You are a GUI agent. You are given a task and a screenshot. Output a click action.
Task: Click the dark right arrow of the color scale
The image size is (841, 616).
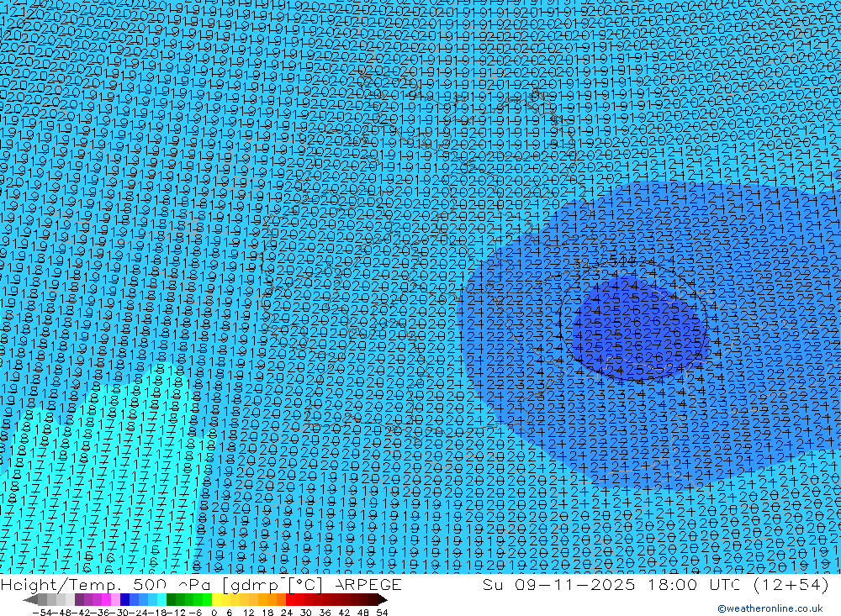(x=383, y=600)
